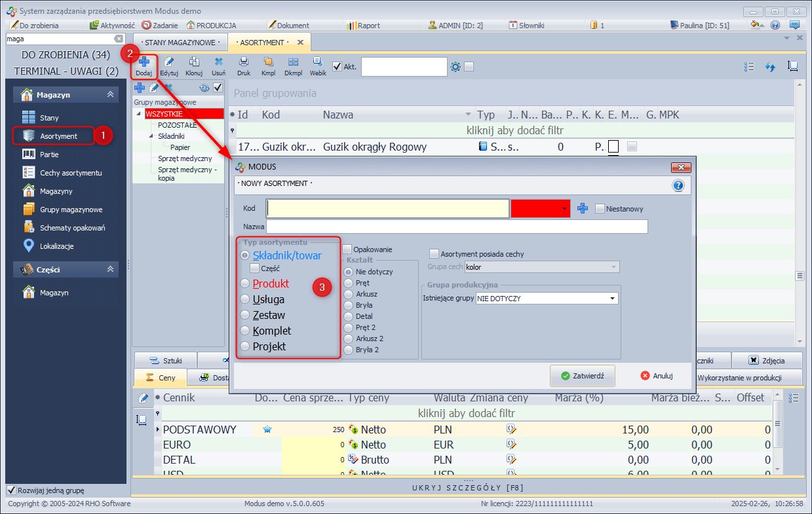Click the blue plus next to Kod

(x=583, y=209)
